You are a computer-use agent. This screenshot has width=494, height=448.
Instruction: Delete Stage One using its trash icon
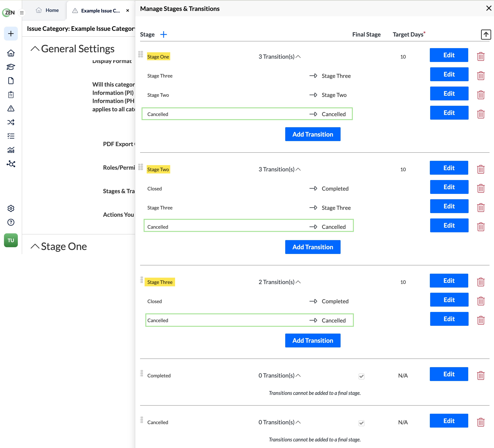[481, 57]
